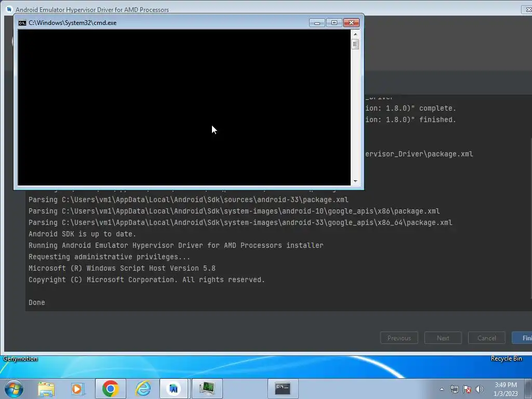Image resolution: width=532 pixels, height=399 pixels.
Task: Click Android Emulator Hypervisor Driver window icon
Action: click(9, 9)
